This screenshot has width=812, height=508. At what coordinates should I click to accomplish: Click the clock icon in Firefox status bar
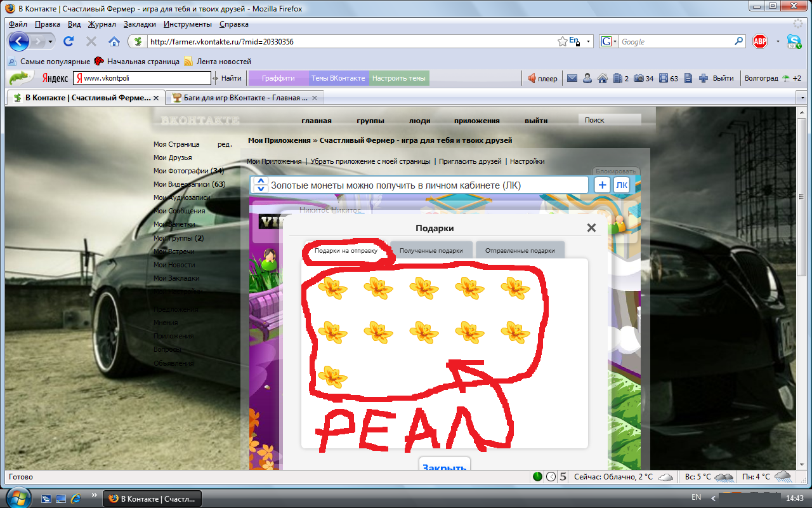click(x=551, y=476)
